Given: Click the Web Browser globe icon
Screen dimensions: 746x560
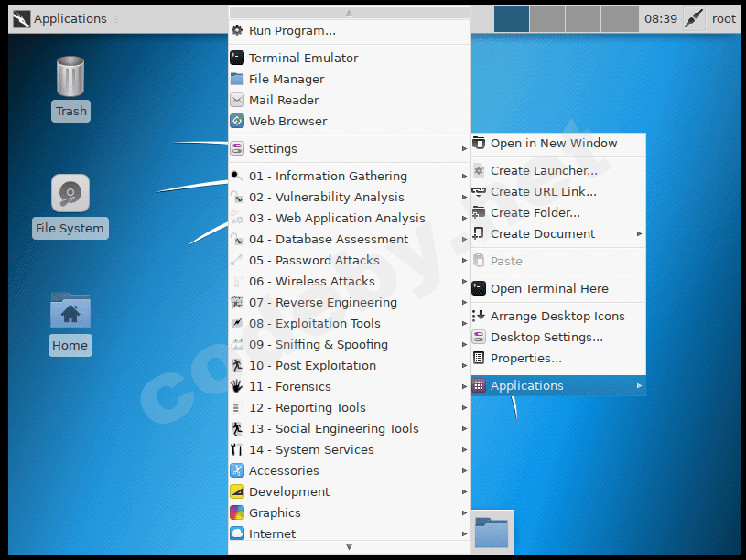Looking at the screenshot, I should [237, 121].
